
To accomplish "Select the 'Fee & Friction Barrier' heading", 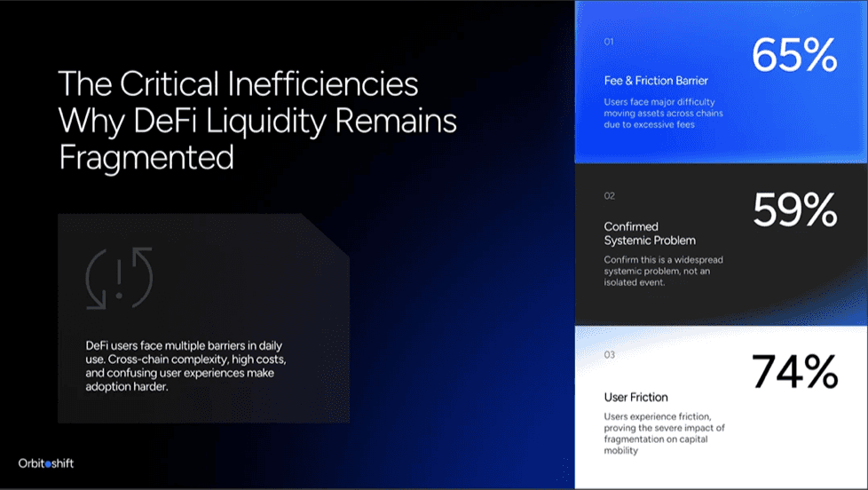I will tap(656, 81).
